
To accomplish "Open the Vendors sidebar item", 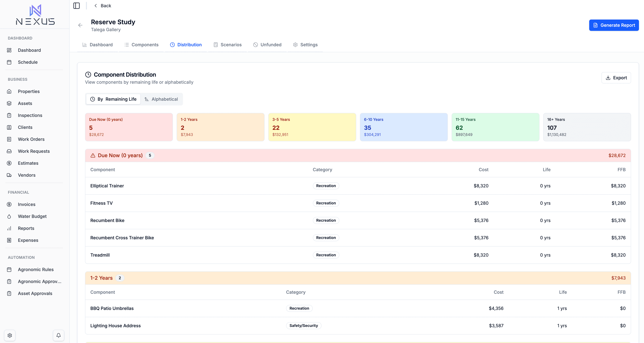I will pyautogui.click(x=26, y=175).
